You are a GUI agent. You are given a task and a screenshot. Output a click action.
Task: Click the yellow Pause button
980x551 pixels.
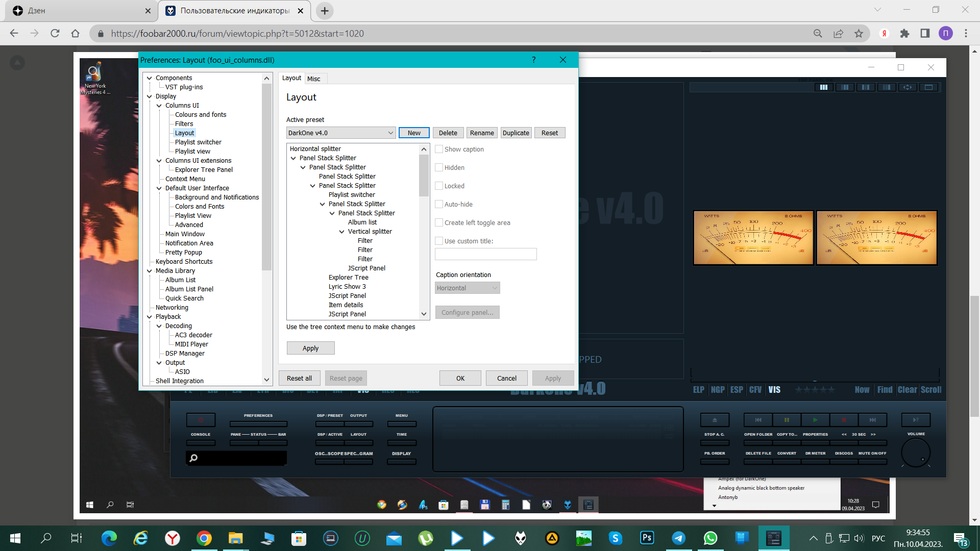click(787, 420)
